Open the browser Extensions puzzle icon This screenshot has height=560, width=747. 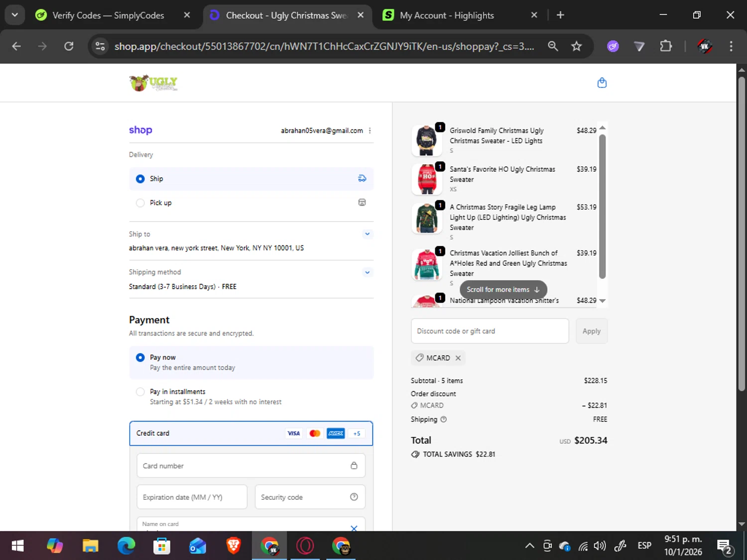[x=666, y=46]
